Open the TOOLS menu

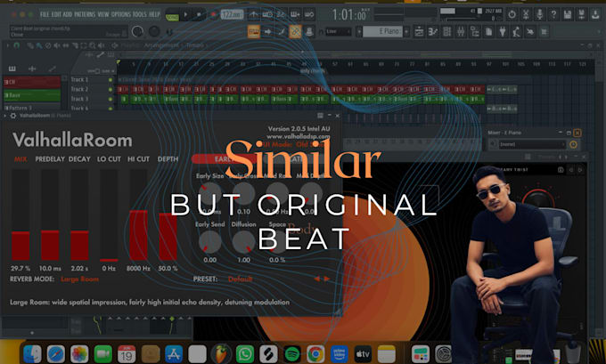[140, 14]
